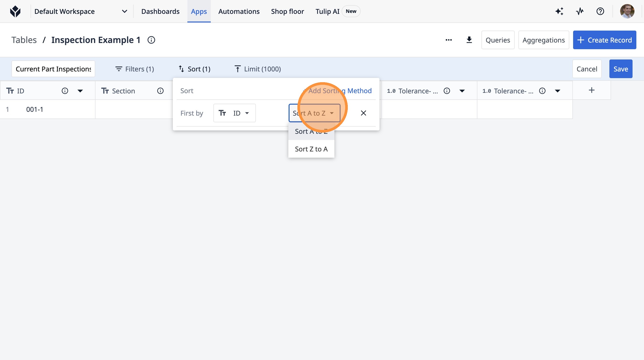Click the download table icon

pos(469,40)
